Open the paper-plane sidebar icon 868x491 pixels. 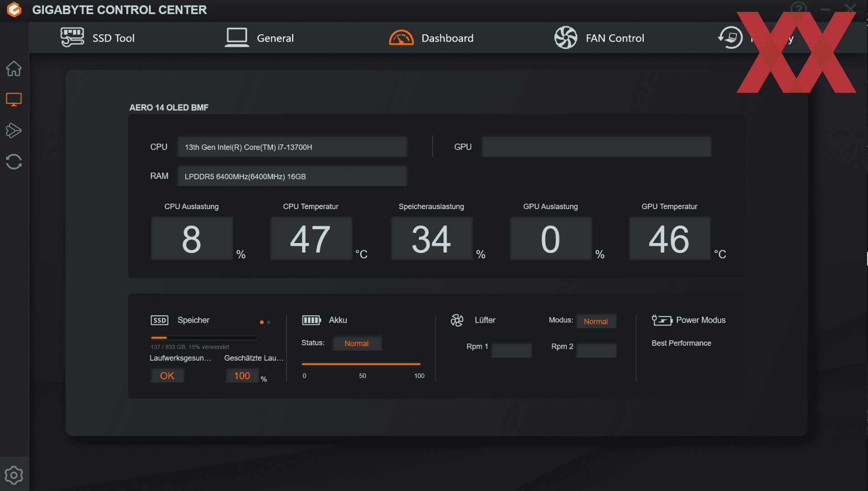click(x=14, y=130)
